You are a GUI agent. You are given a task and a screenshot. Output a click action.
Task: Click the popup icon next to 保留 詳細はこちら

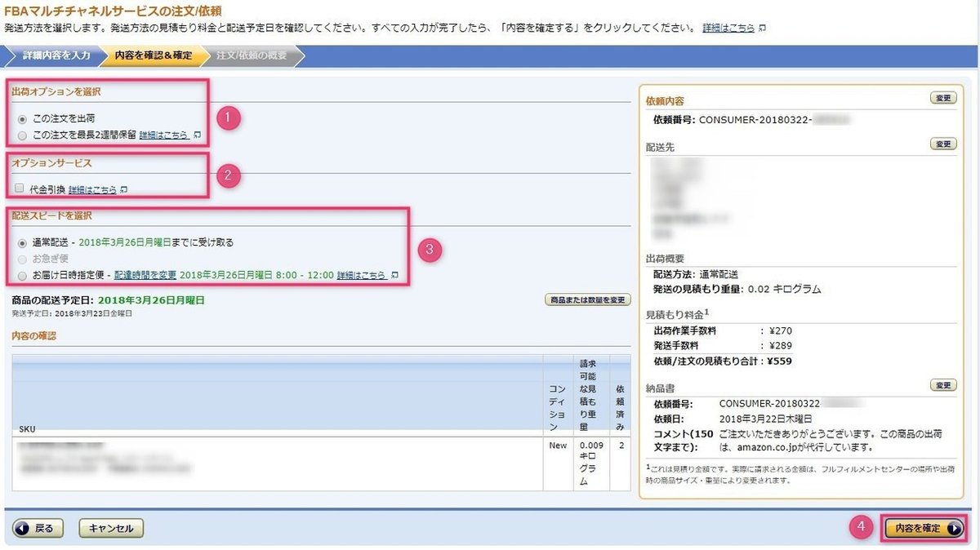(x=196, y=136)
